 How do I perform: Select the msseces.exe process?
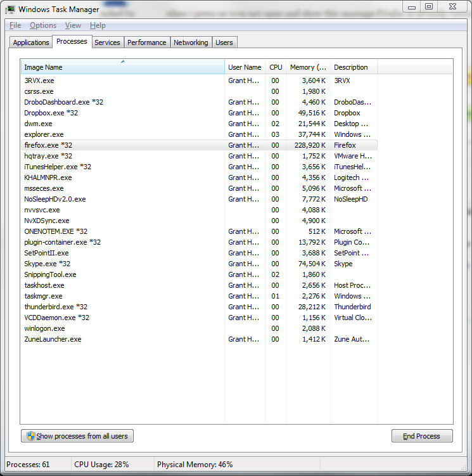click(199, 188)
